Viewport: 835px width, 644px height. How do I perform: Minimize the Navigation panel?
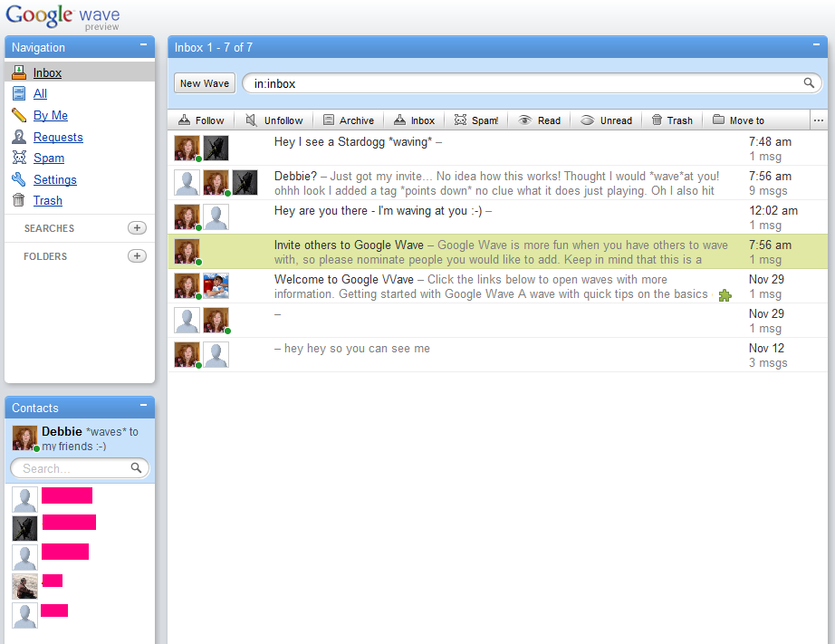[143, 45]
